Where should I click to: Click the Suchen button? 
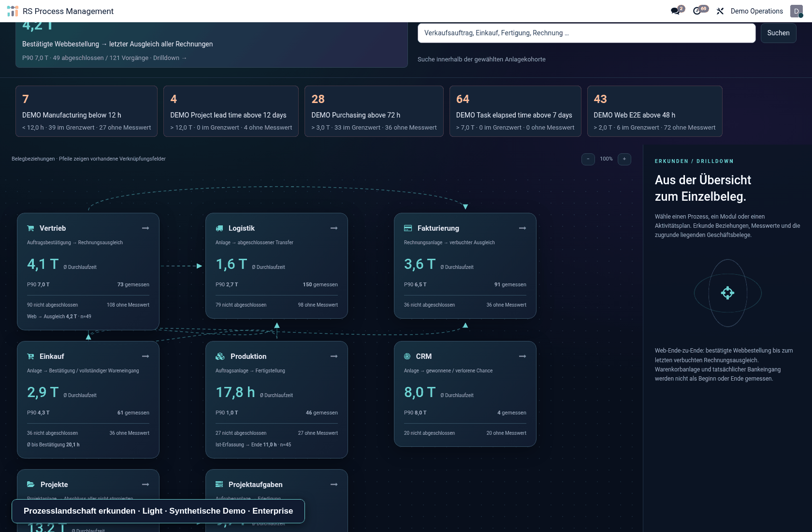[778, 33]
